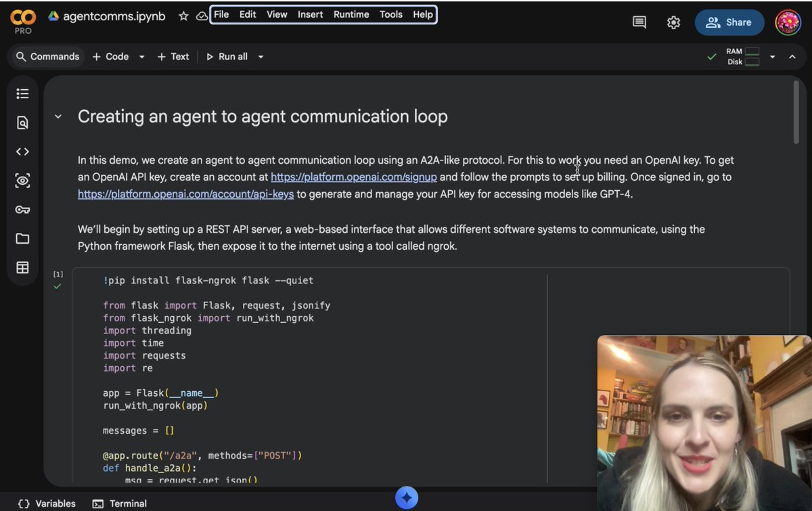Open code snippets sidebar icon
The width and height of the screenshot is (812, 511).
(22, 152)
